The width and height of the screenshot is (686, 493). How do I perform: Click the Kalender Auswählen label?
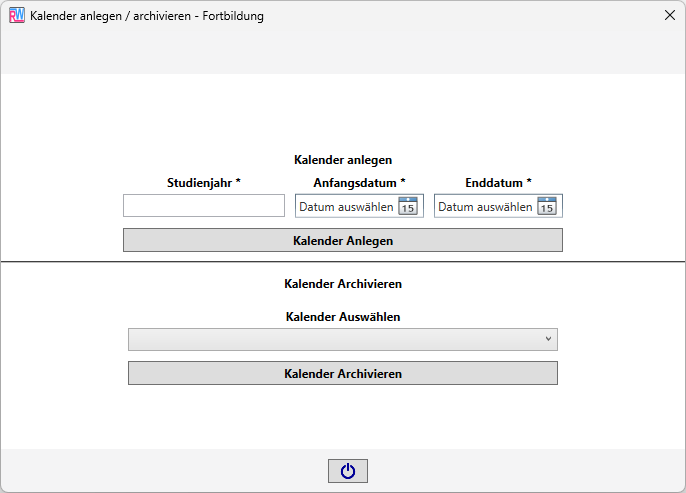coord(343,317)
